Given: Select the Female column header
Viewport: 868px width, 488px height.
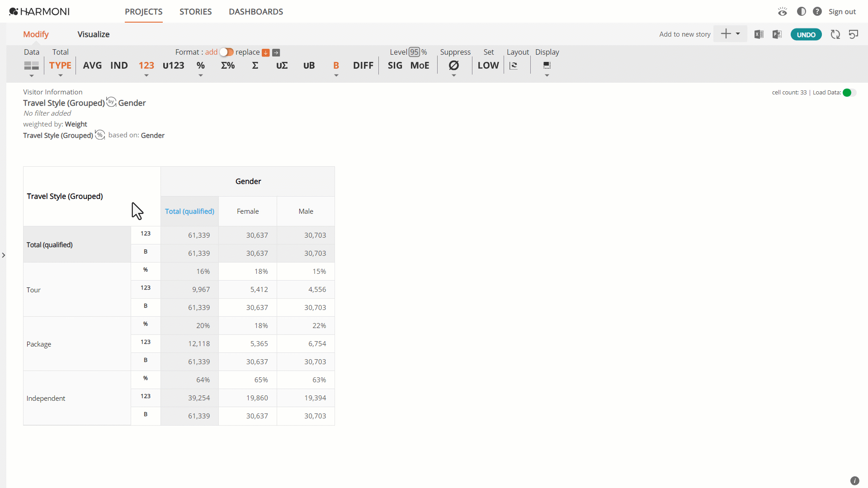Looking at the screenshot, I should (248, 211).
